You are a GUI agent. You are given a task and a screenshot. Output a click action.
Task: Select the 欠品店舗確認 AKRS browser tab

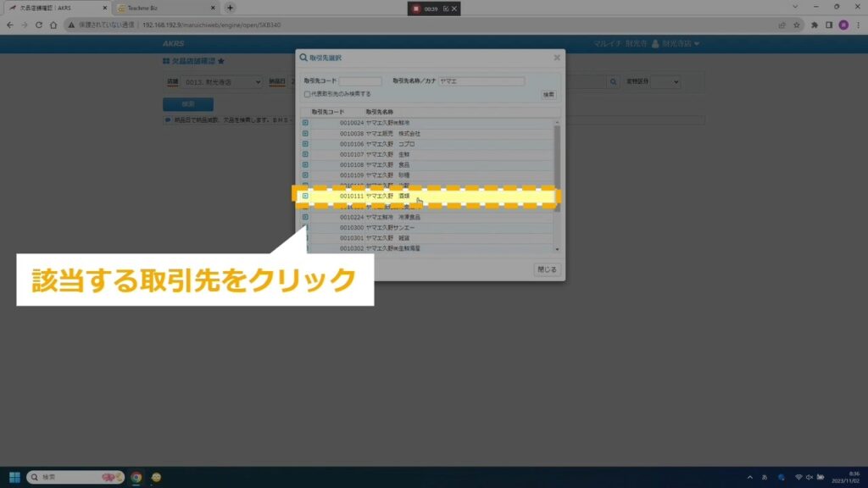[55, 8]
